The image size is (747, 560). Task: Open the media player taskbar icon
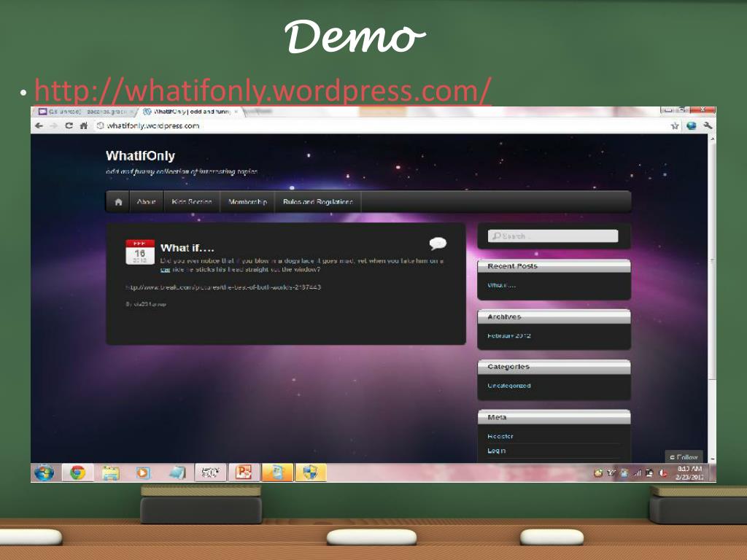142,472
